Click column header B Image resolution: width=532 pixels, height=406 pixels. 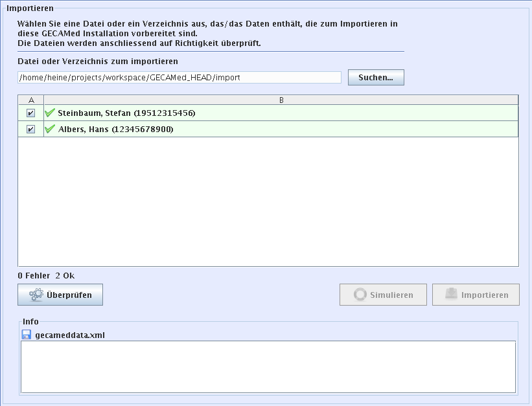281,100
